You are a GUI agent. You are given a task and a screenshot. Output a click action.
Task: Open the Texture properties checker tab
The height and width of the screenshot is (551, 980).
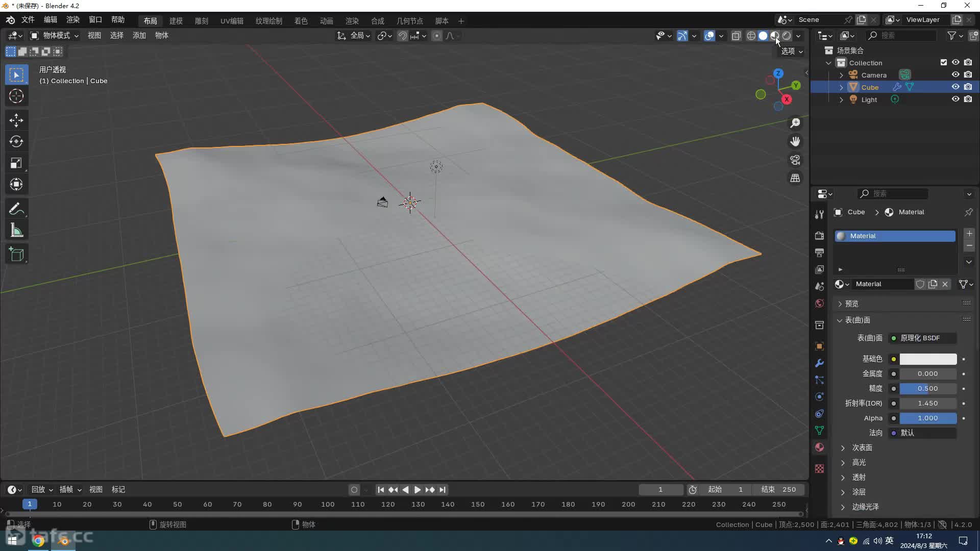pos(819,468)
